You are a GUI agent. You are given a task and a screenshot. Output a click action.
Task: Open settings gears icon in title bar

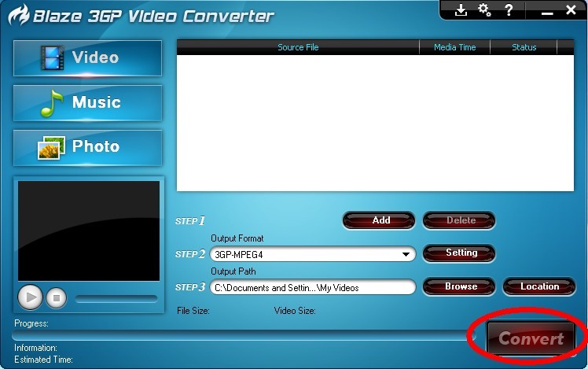484,9
